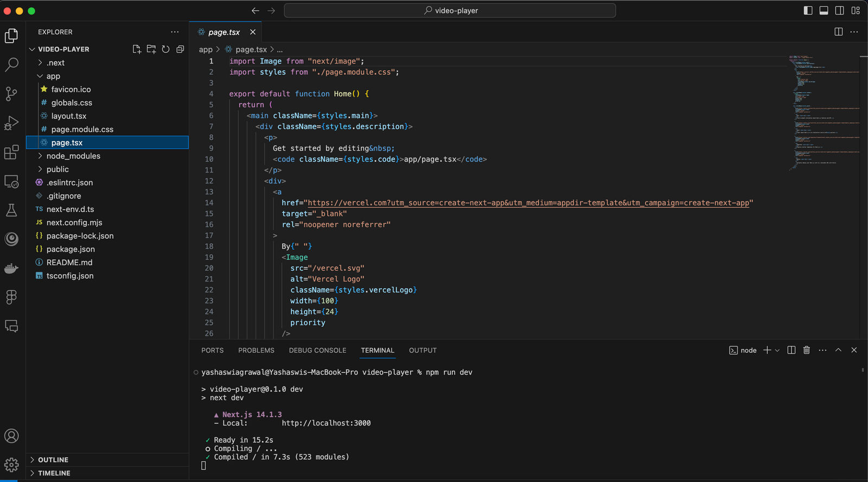This screenshot has height=482, width=868.
Task: Delete the terminal with the trash icon
Action: (x=807, y=350)
